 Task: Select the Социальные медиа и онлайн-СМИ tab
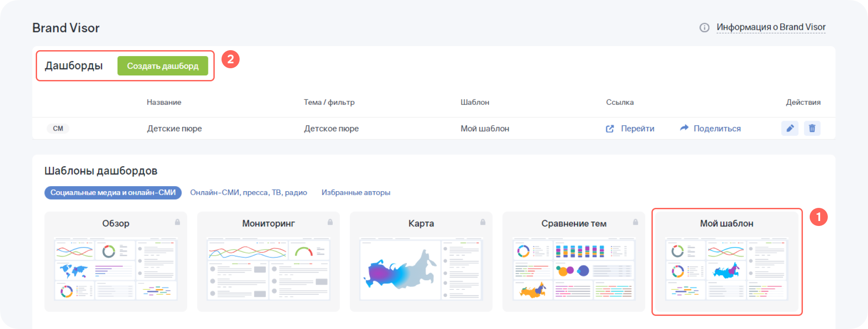click(113, 193)
